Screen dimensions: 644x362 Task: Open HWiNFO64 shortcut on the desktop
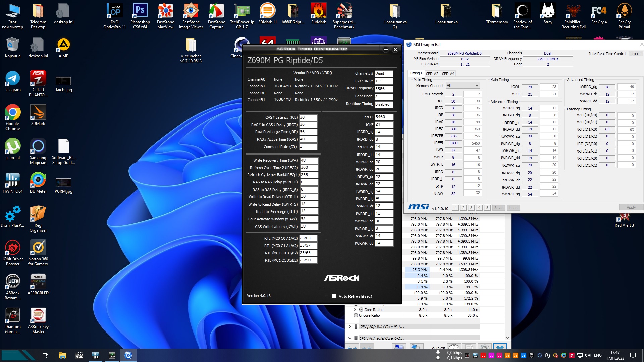click(x=12, y=183)
